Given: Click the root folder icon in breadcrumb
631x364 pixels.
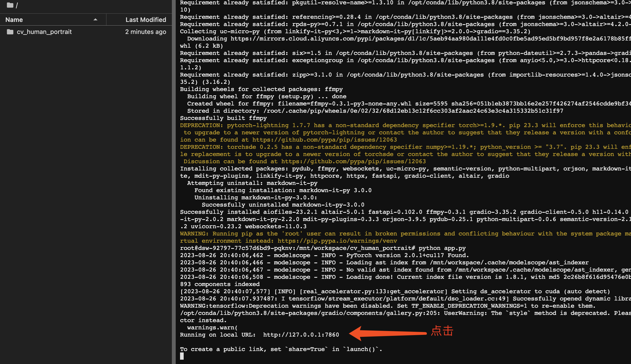Looking at the screenshot, I should click(x=10, y=5).
